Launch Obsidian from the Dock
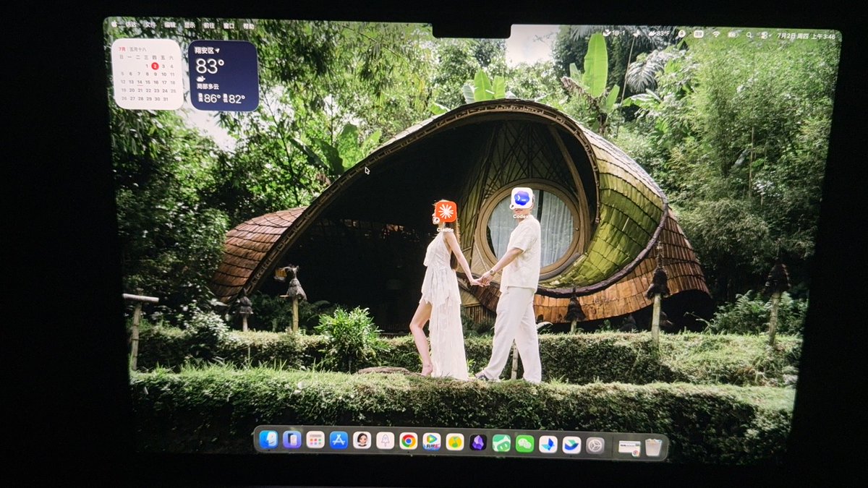This screenshot has width=868, height=488. point(478,442)
